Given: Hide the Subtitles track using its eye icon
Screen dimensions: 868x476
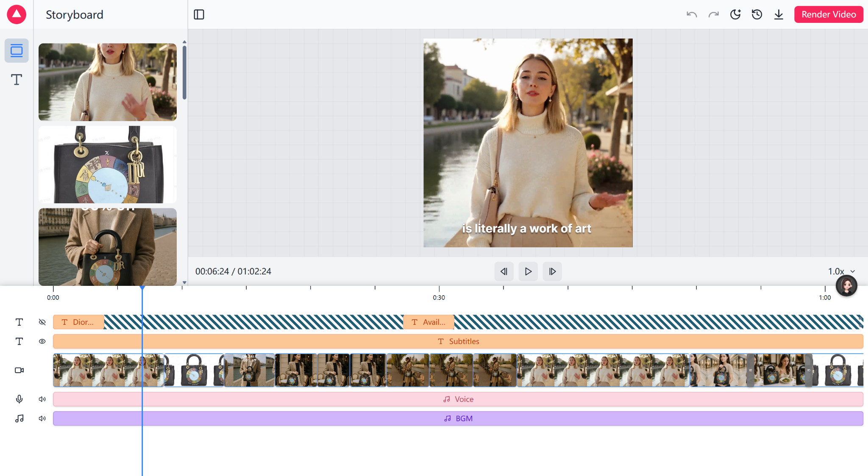Looking at the screenshot, I should coord(42,341).
